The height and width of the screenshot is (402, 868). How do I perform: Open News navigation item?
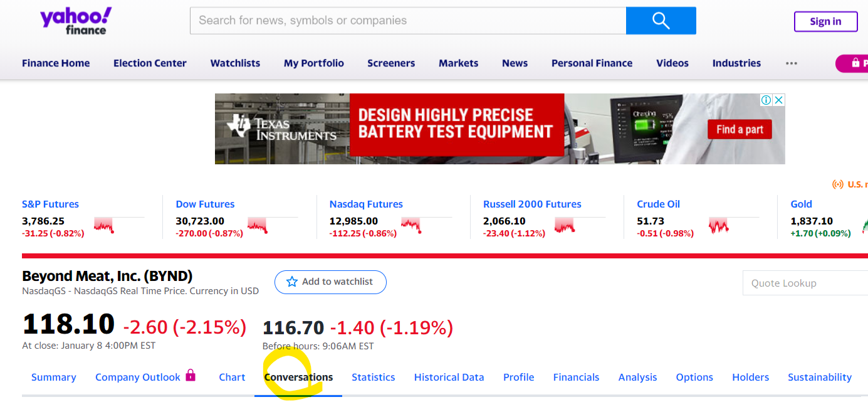515,63
